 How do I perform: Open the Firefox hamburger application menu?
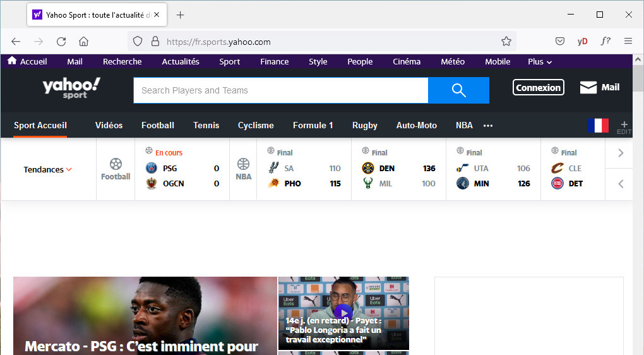[628, 42]
